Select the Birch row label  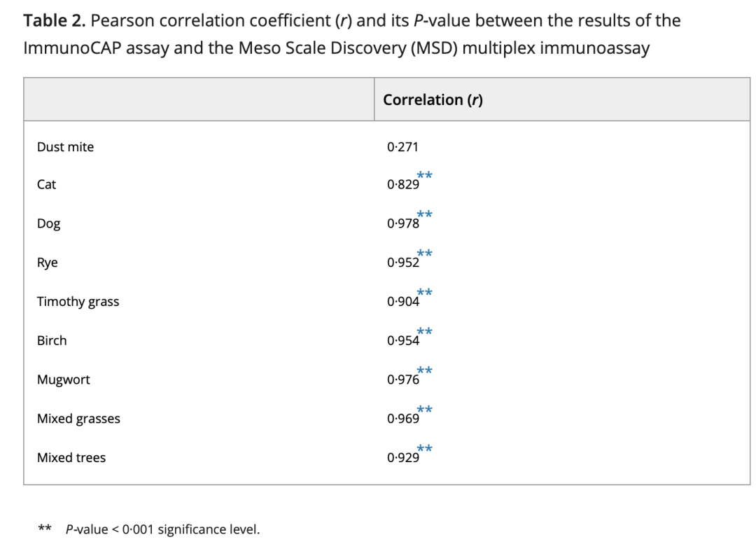click(x=52, y=341)
